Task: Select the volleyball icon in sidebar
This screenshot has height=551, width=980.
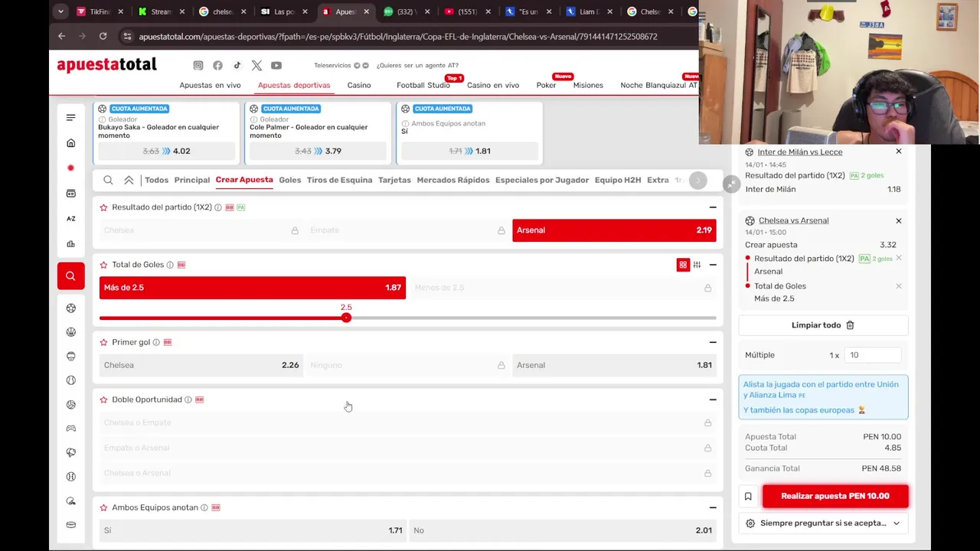Action: (70, 404)
